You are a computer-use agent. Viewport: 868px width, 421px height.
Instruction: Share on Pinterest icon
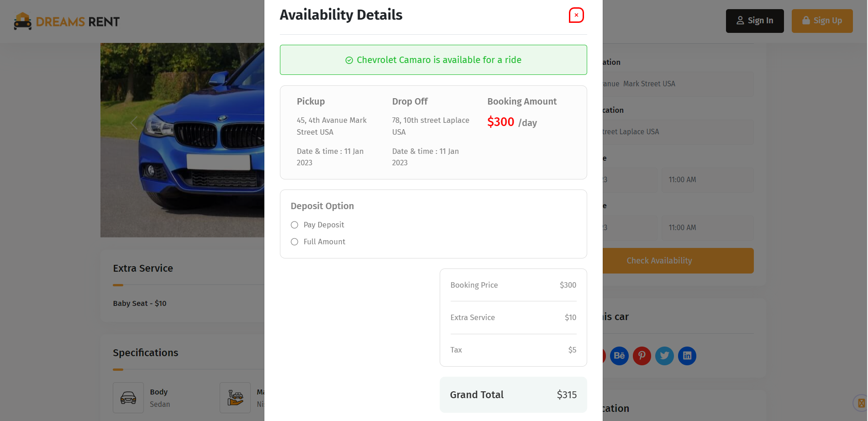[x=642, y=356]
